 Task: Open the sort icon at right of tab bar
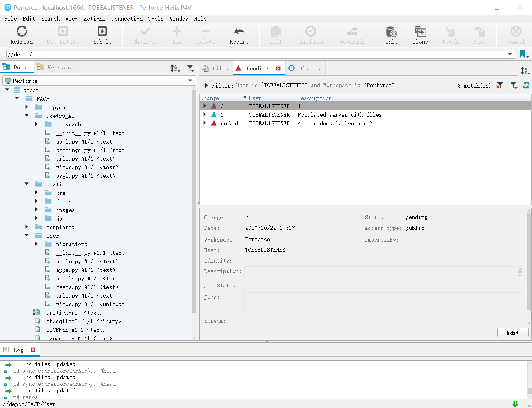pyautogui.click(x=525, y=71)
